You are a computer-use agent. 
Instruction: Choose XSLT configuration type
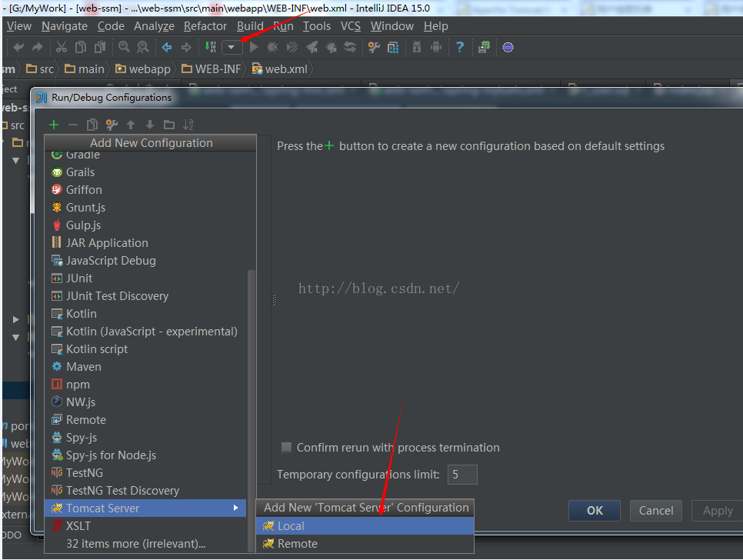[145, 526]
